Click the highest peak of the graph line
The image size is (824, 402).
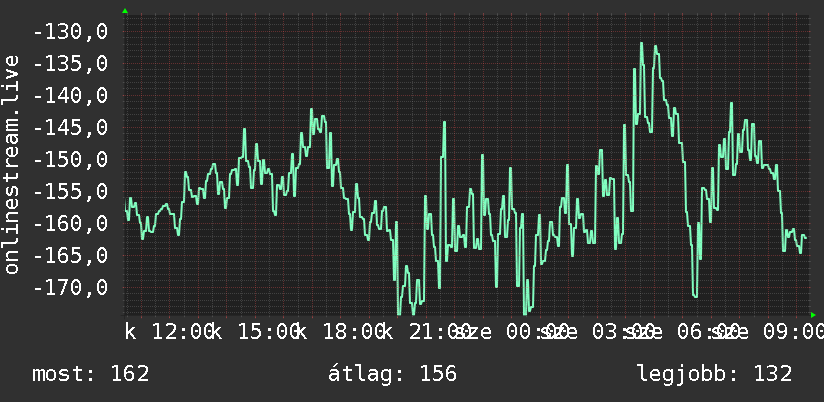[x=642, y=44]
